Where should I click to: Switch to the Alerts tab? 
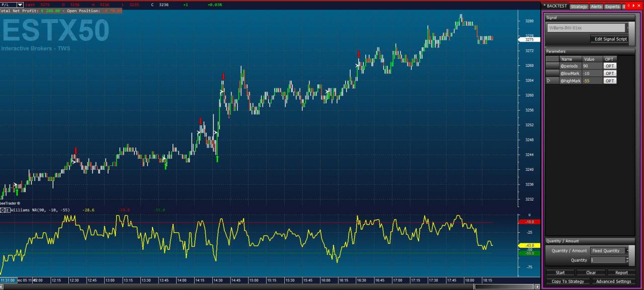click(596, 7)
